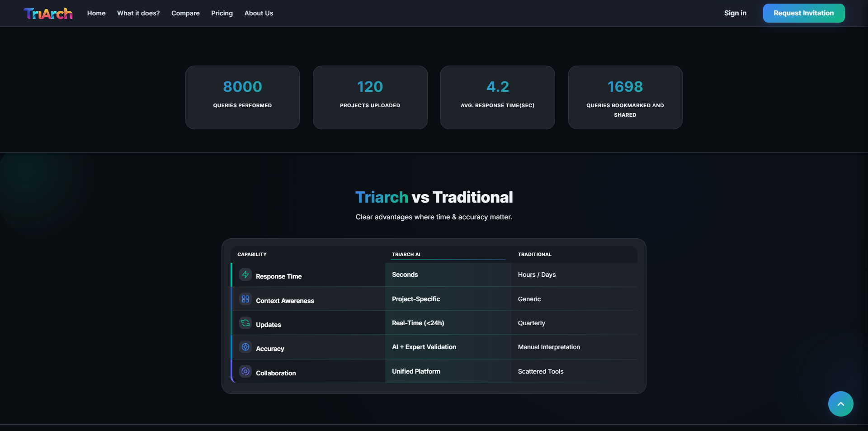Click the Queries Bookmarked and Shared card

(x=625, y=97)
